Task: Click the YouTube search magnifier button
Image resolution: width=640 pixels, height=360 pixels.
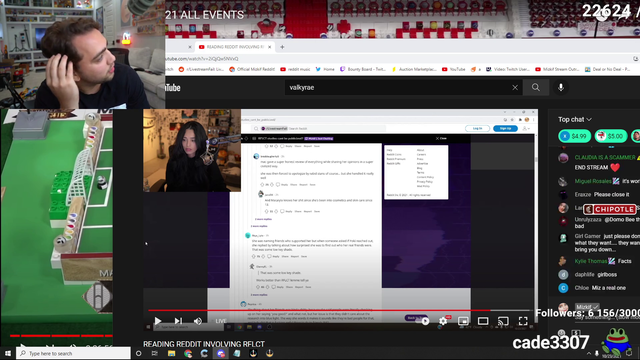Action: [x=536, y=87]
